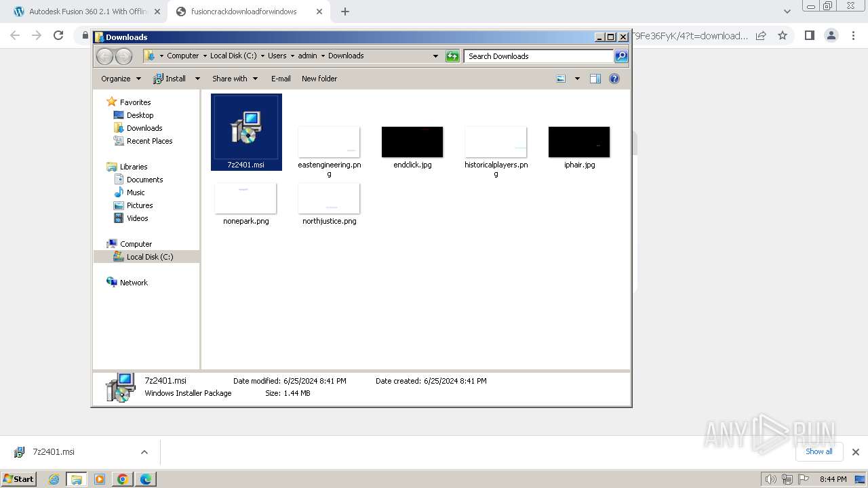Click Chrome Back arrow
Screen dimensions: 868x488
click(15, 35)
